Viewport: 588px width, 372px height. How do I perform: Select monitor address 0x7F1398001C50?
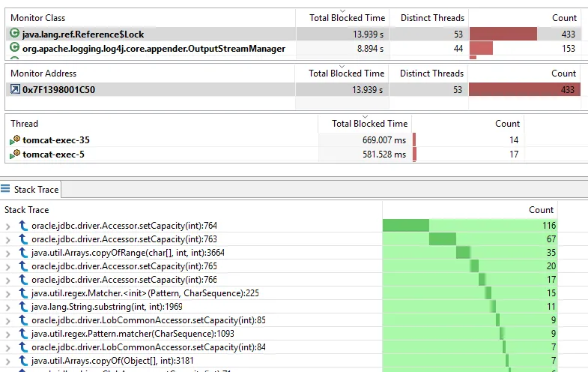point(293,90)
